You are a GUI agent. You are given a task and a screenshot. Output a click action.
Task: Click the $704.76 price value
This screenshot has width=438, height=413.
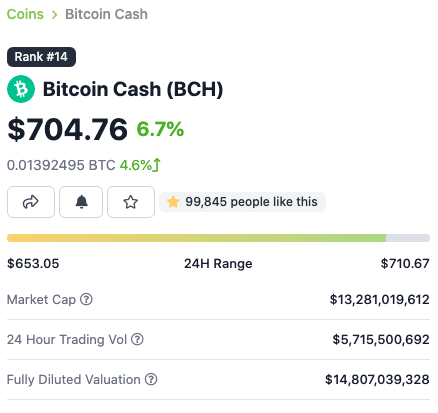coord(67,129)
